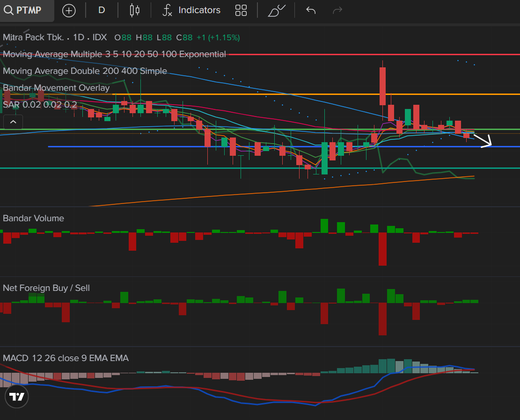Open indicator templates grid icon
This screenshot has width=520, height=420.
(241, 10)
